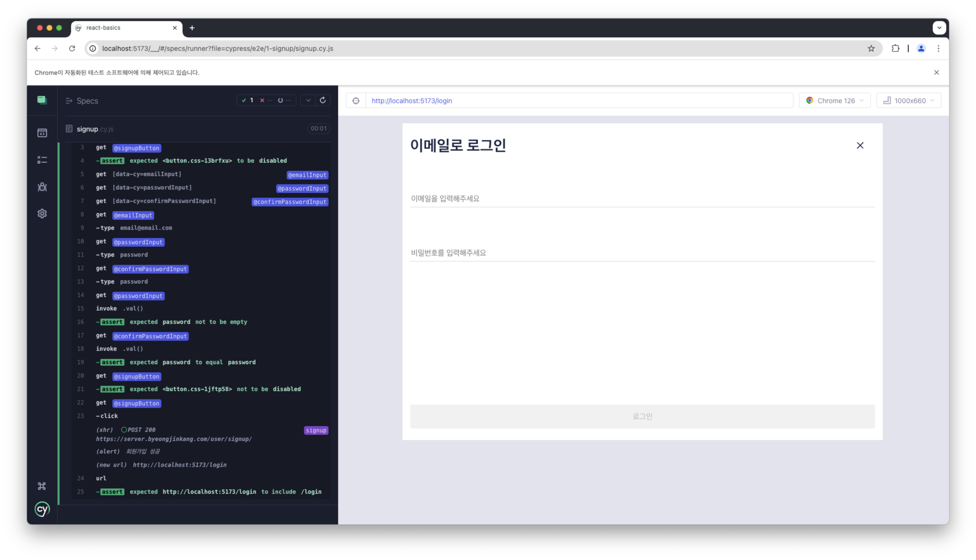Show keyboard shortcuts command icon
The height and width of the screenshot is (560, 976).
(x=42, y=486)
